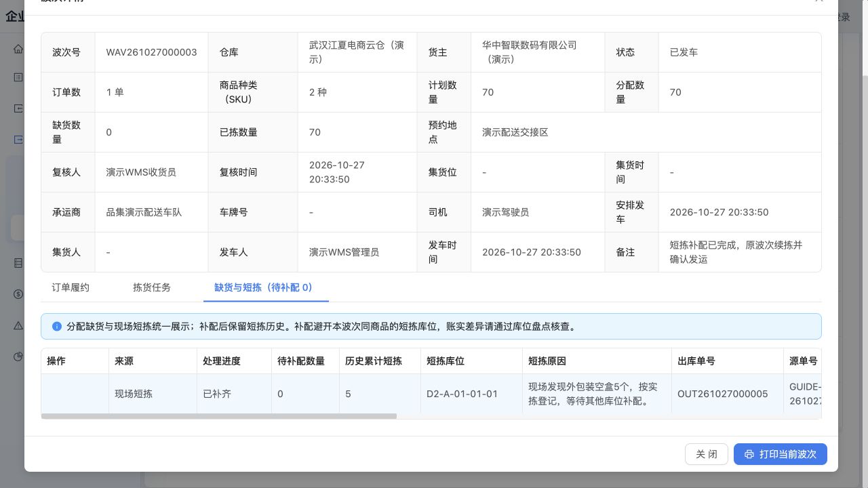Viewport: 868px width, 488px height.
Task: Open the 拣货任务 tab
Action: click(152, 287)
